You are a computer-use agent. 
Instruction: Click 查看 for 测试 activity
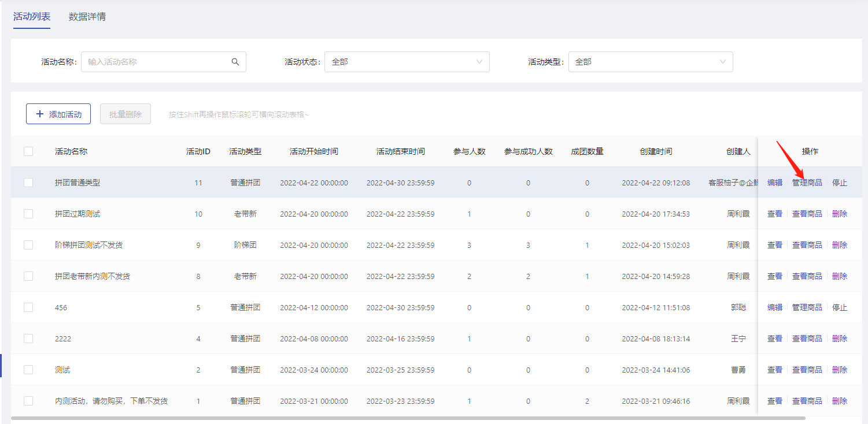(x=775, y=370)
